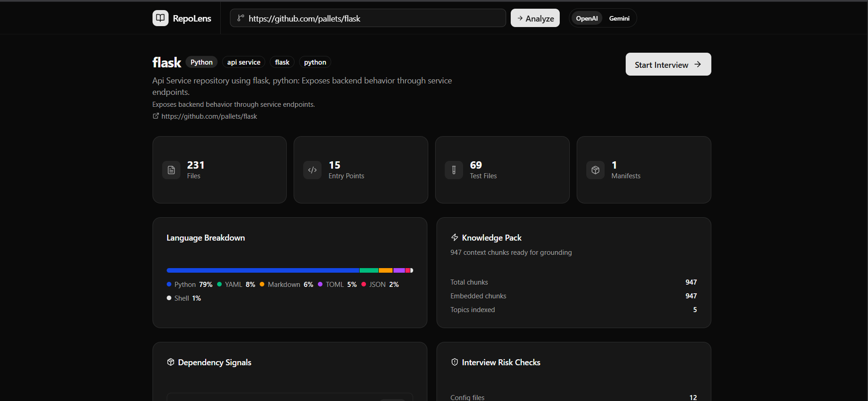Image resolution: width=868 pixels, height=401 pixels.
Task: Click the 1 Manifests stat card
Action: (x=644, y=170)
